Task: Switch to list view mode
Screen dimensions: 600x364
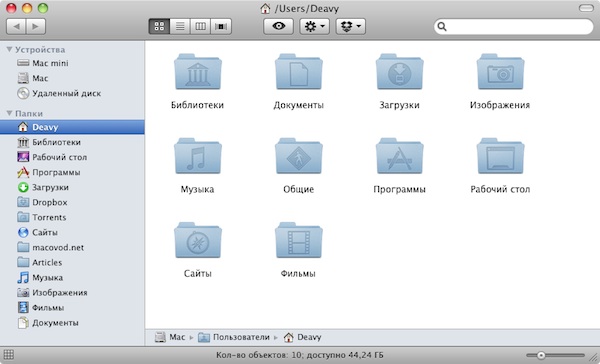Action: pos(180,26)
